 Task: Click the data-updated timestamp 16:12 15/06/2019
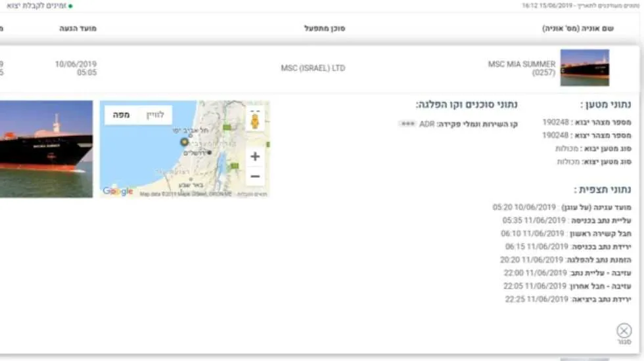pyautogui.click(x=547, y=6)
